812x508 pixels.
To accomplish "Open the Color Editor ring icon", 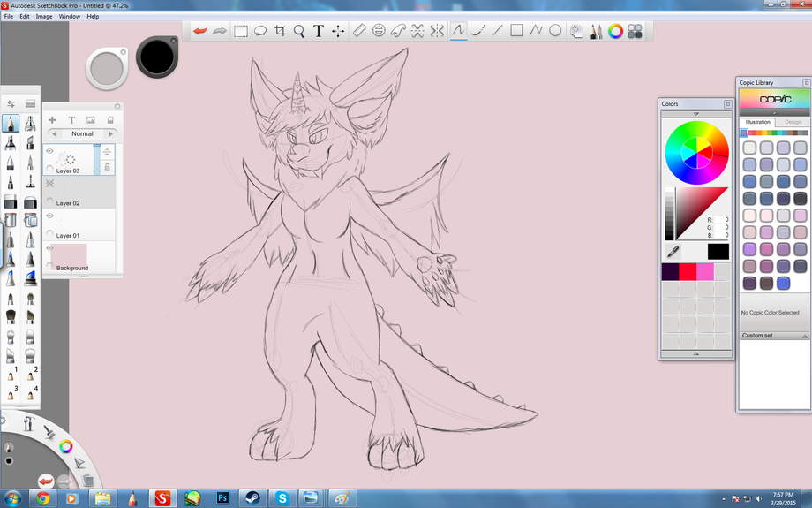I will click(x=615, y=32).
